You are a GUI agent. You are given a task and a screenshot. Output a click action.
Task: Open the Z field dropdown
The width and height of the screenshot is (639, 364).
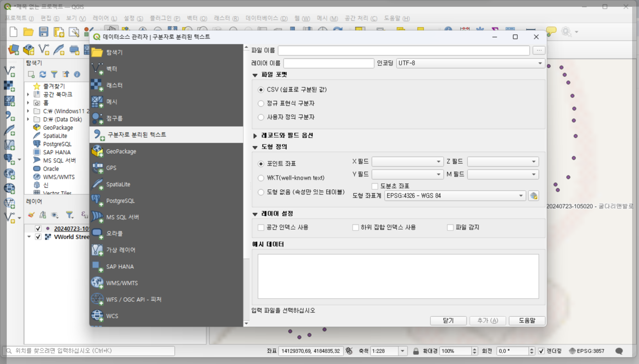point(503,161)
